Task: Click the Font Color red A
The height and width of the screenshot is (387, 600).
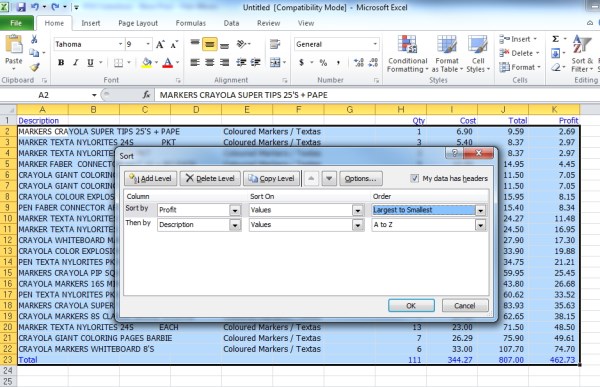Action: pyautogui.click(x=168, y=62)
